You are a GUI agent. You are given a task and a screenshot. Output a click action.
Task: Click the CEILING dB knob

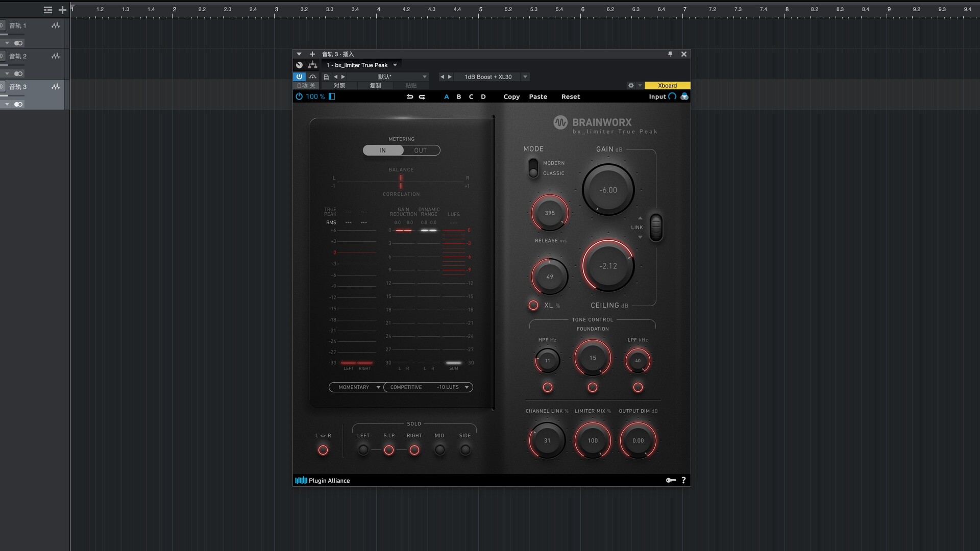tap(608, 266)
